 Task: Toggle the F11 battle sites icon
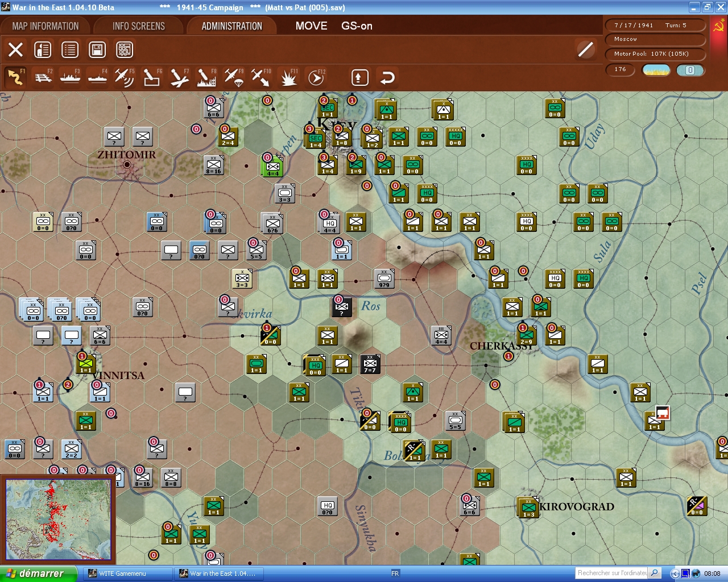pos(288,77)
